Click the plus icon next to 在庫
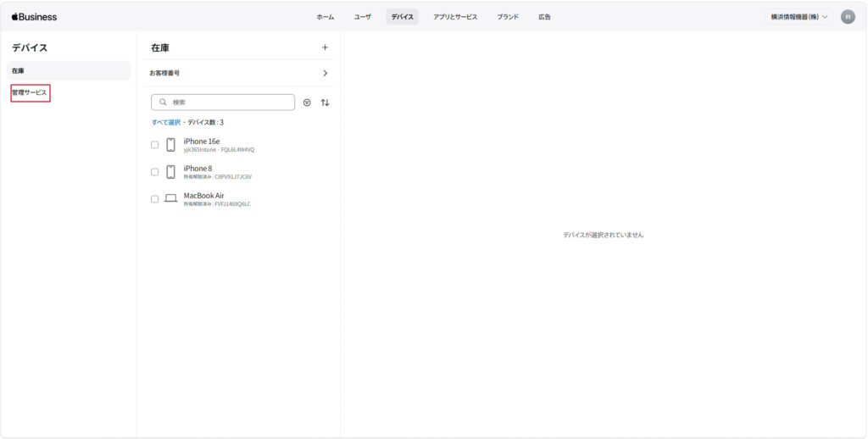The height and width of the screenshot is (439, 868). point(325,47)
